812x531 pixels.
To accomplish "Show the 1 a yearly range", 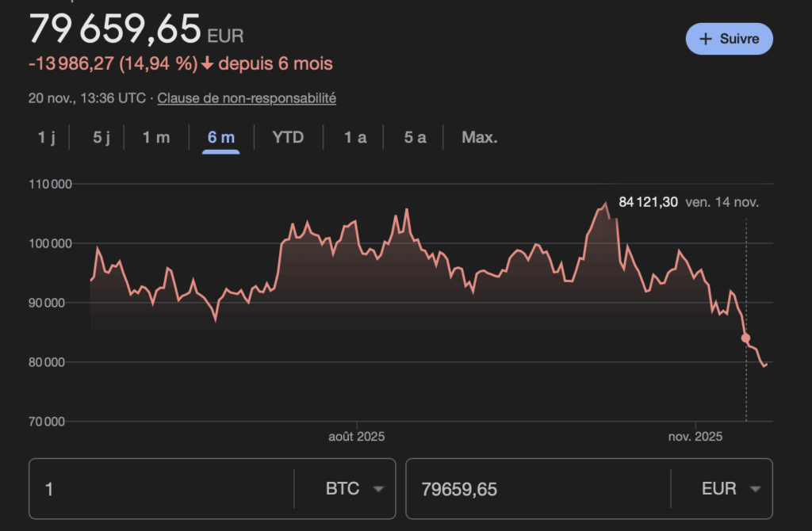I will pos(355,137).
